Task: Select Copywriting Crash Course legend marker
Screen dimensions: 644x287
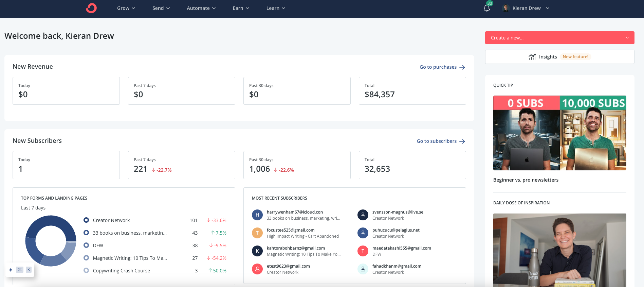Action: tap(86, 271)
